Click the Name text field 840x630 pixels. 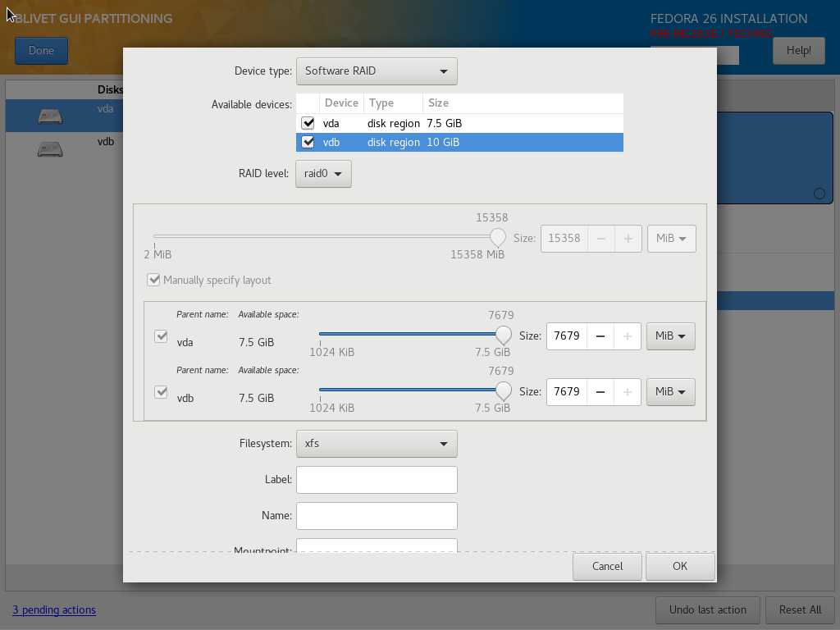(x=377, y=515)
